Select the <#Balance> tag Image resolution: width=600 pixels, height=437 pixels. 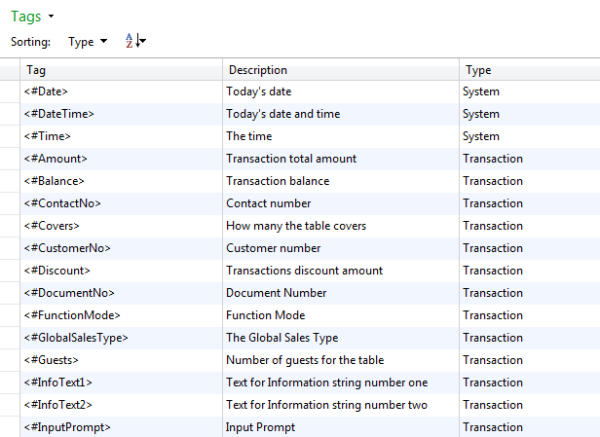click(x=54, y=181)
